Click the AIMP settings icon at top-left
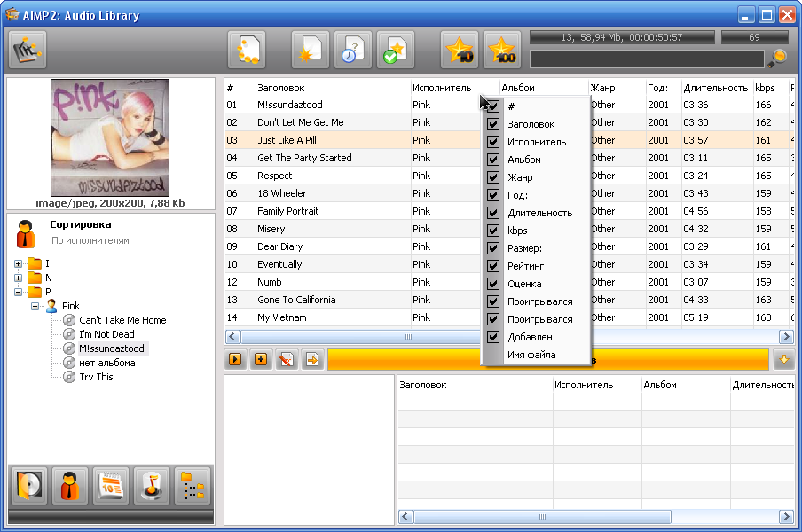This screenshot has height=532, width=802. (28, 50)
